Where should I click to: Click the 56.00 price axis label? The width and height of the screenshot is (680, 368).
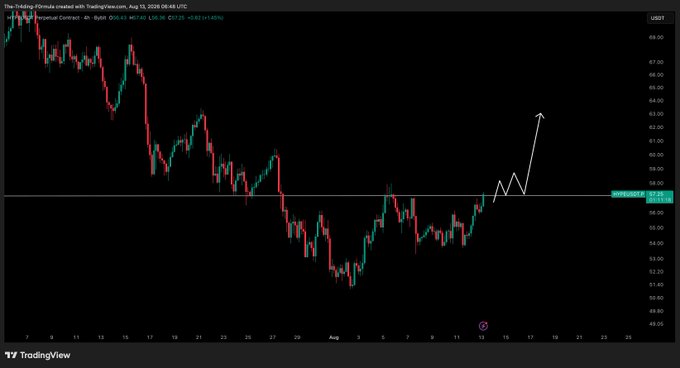(657, 213)
